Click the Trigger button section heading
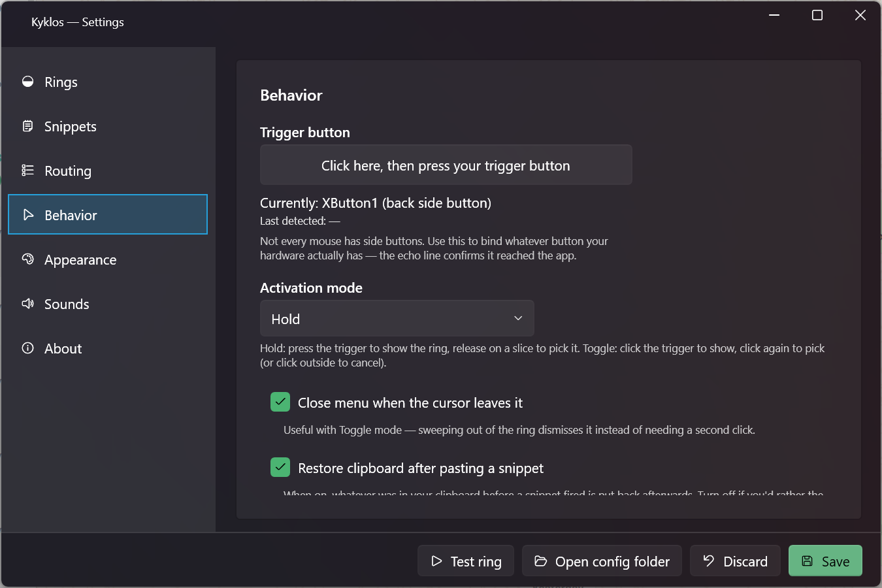 [x=305, y=133]
